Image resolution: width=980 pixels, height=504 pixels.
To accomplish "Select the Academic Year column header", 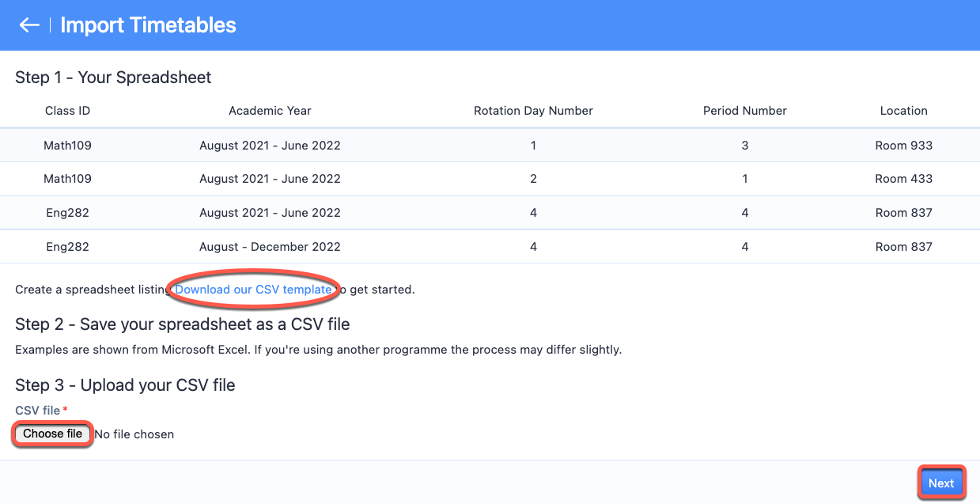I will [270, 111].
